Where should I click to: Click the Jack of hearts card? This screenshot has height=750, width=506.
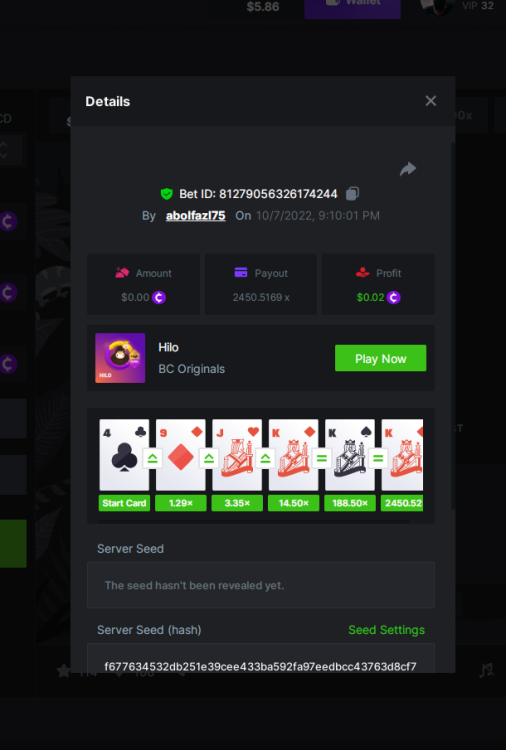(x=237, y=455)
